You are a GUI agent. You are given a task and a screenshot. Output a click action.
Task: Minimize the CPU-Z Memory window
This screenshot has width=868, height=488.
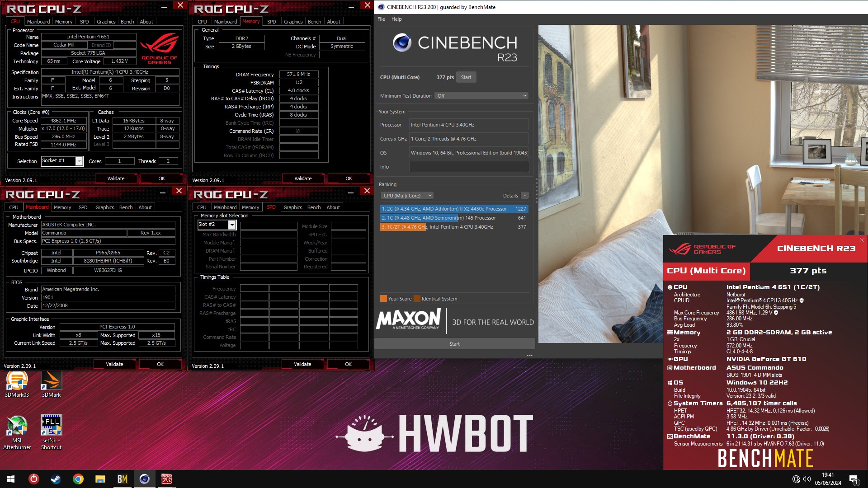click(351, 6)
